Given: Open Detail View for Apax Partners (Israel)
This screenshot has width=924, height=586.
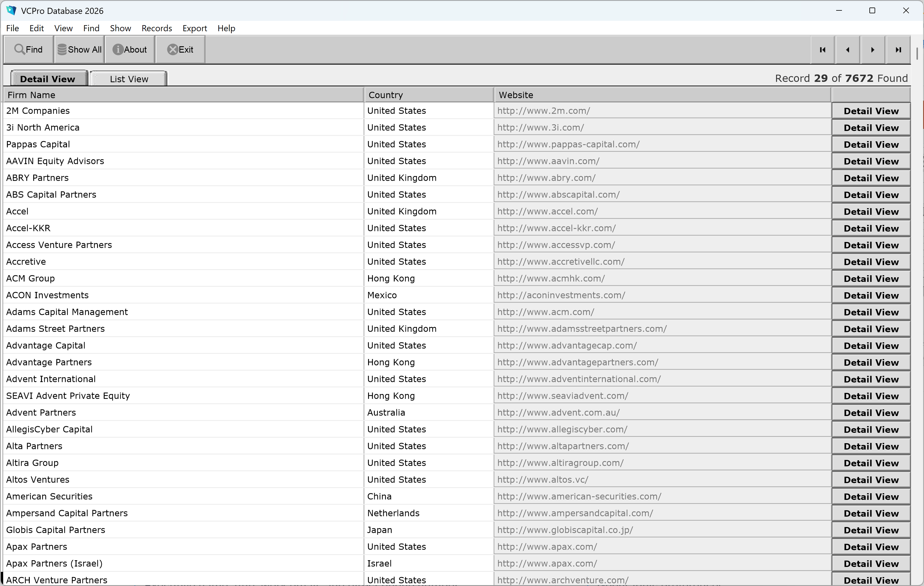Looking at the screenshot, I should click(871, 564).
